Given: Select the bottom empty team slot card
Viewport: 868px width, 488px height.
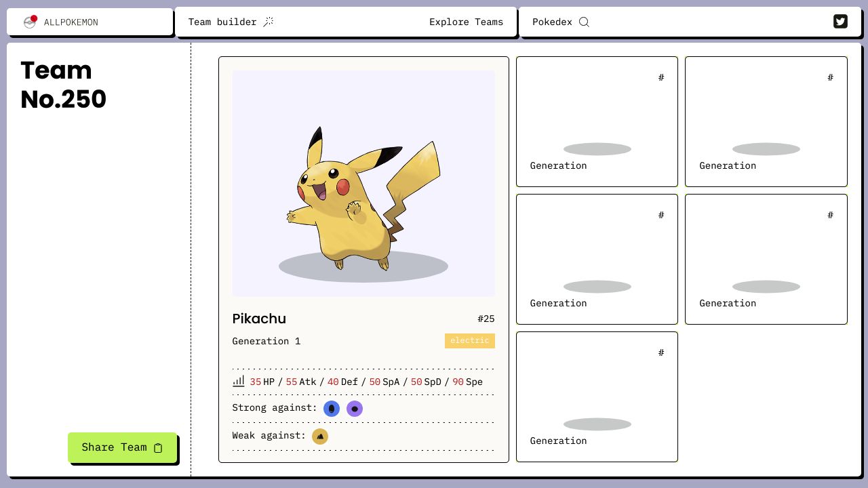Looking at the screenshot, I should [x=597, y=396].
